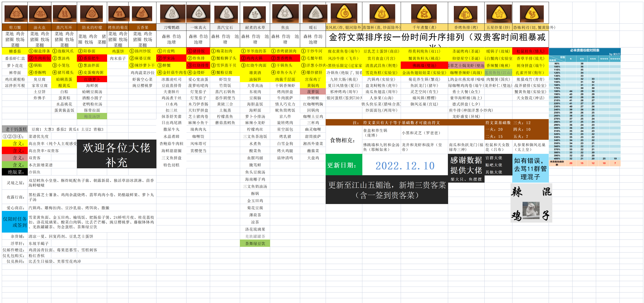Select the 剪刀蟹 header cell
This screenshot has height=303, width=644.
(x=15, y=27)
